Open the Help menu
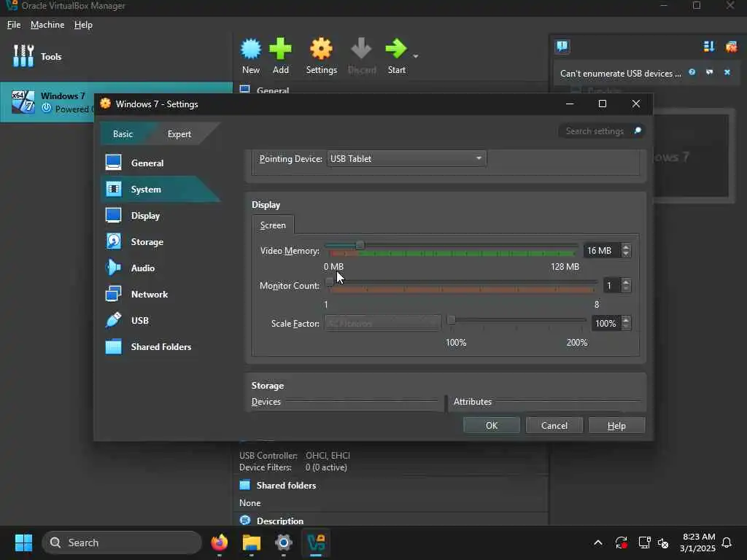The width and height of the screenshot is (747, 560). (x=83, y=24)
